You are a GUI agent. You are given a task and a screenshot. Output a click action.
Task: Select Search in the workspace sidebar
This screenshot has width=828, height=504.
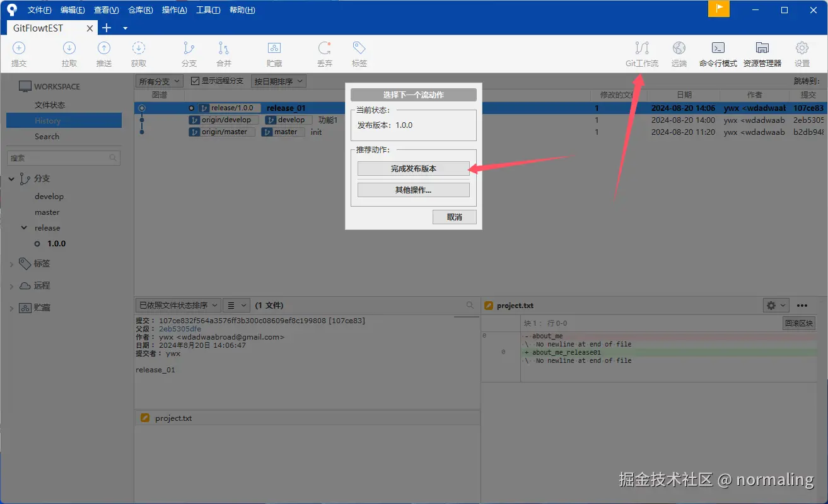47,137
